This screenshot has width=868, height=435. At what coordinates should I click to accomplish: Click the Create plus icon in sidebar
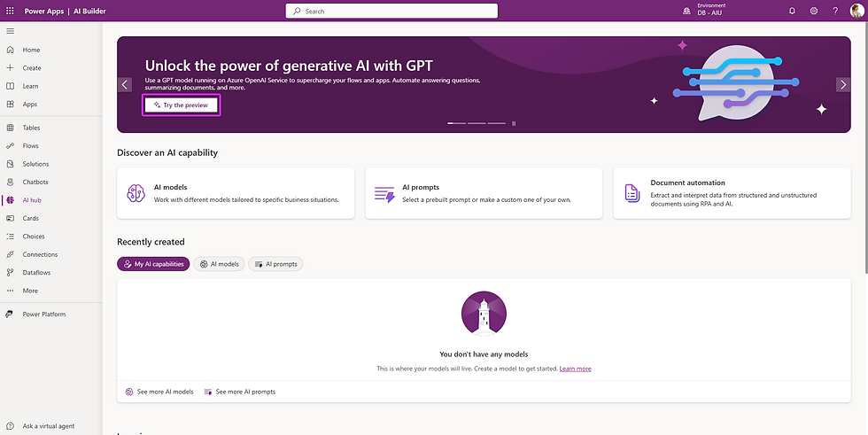pyautogui.click(x=10, y=68)
